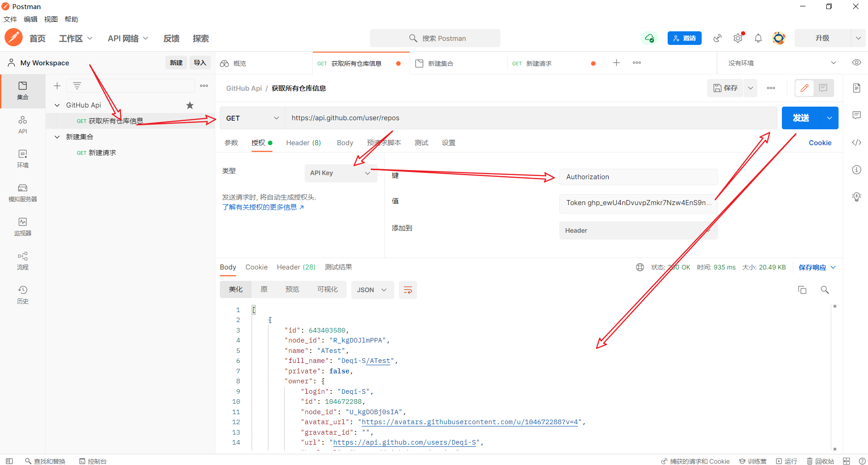This screenshot has width=868, height=465.
Task: Open the History (历史) sidebar section
Action: pyautogui.click(x=23, y=295)
